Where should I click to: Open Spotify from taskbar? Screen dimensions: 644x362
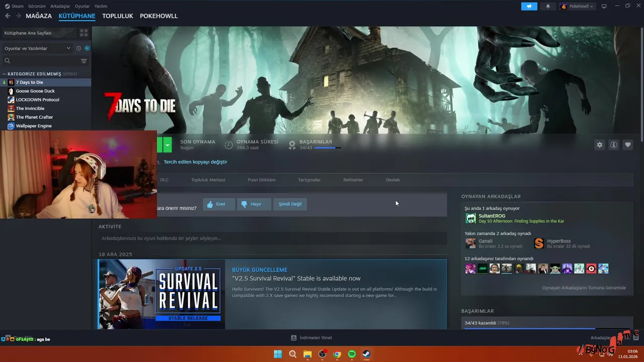pyautogui.click(x=352, y=354)
